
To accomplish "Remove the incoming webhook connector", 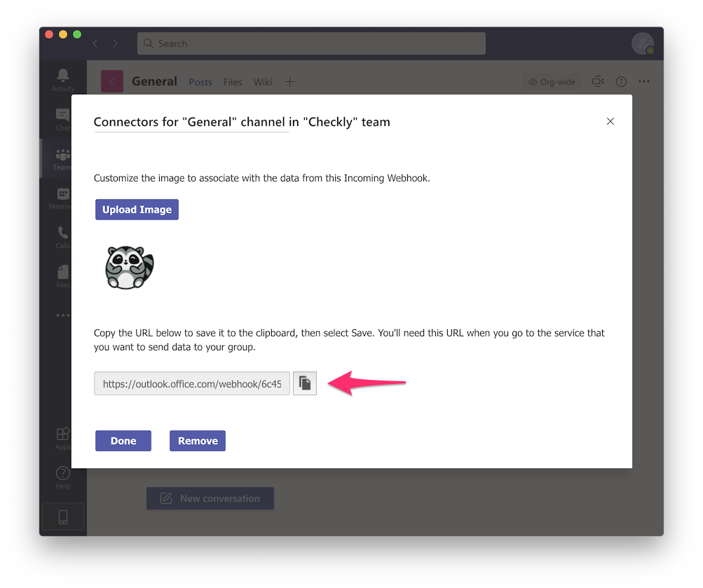I will 198,441.
